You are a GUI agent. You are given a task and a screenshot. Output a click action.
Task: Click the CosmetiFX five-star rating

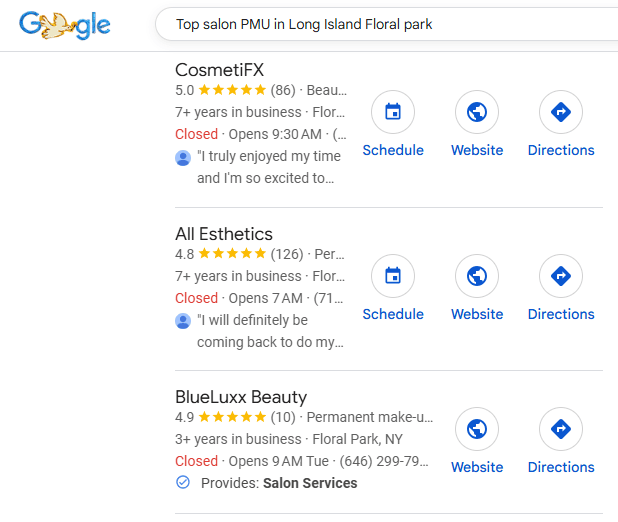click(232, 90)
